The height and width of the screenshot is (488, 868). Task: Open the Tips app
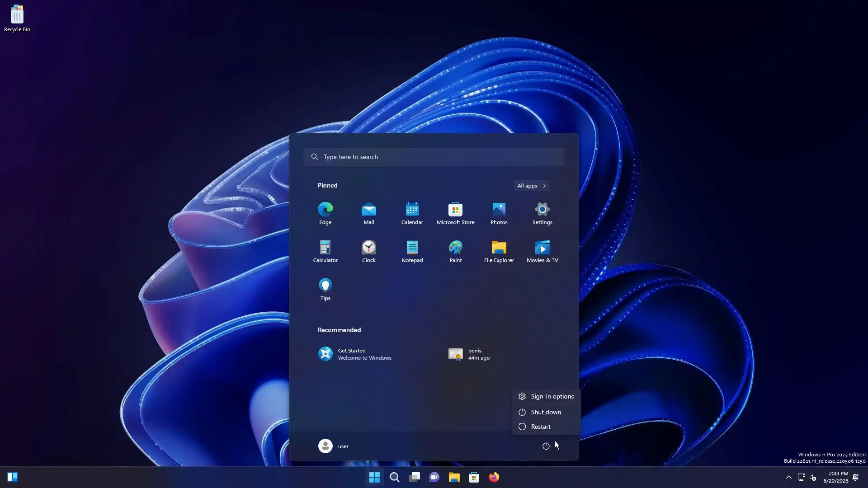(x=325, y=289)
